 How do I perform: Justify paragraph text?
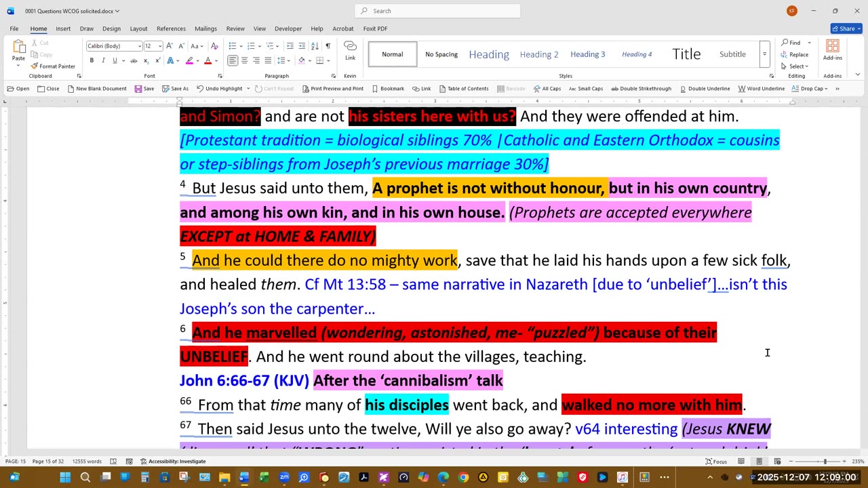point(268,60)
